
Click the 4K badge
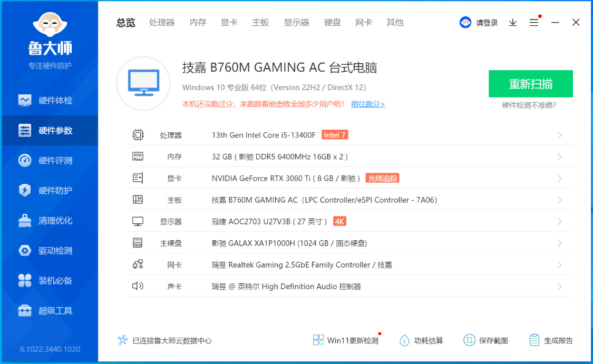(x=339, y=221)
